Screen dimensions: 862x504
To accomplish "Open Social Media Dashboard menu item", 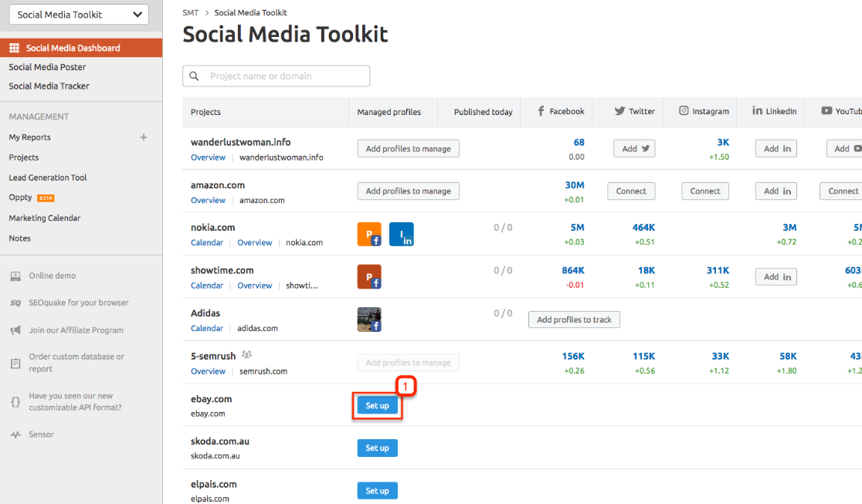I will coord(81,48).
